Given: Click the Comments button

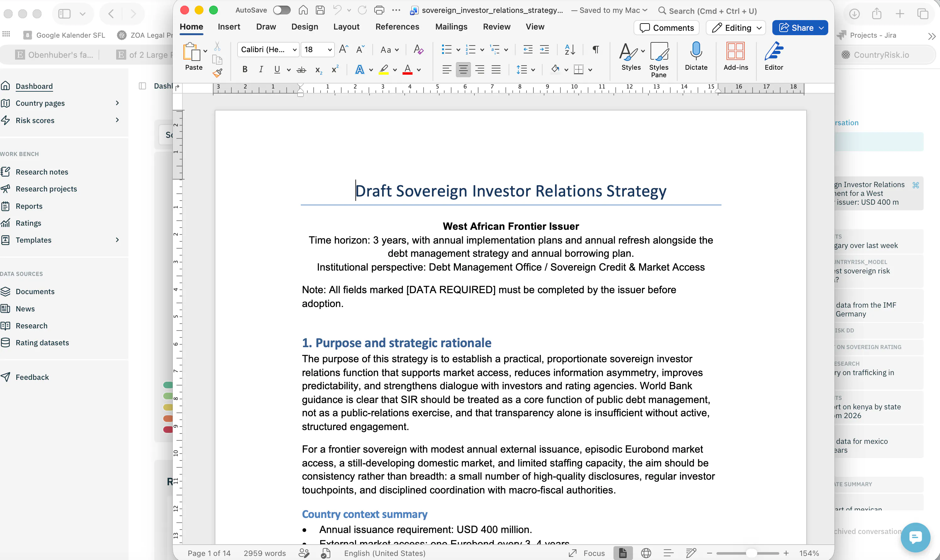Looking at the screenshot, I should (x=667, y=28).
